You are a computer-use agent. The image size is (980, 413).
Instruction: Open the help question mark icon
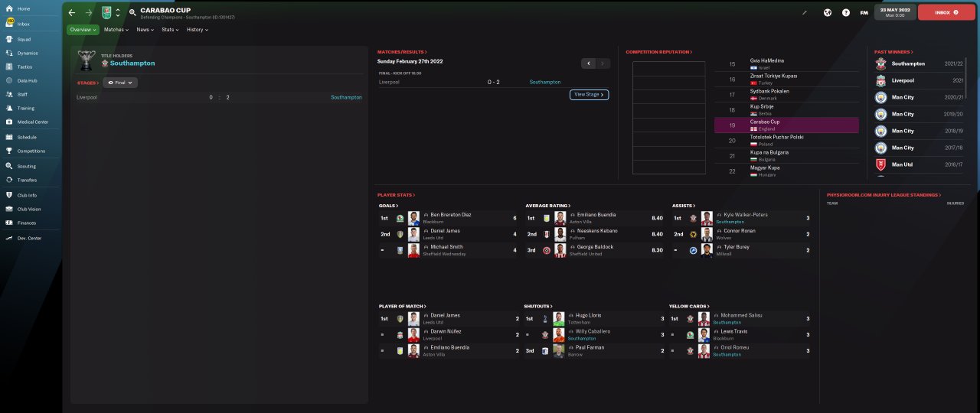click(x=846, y=12)
